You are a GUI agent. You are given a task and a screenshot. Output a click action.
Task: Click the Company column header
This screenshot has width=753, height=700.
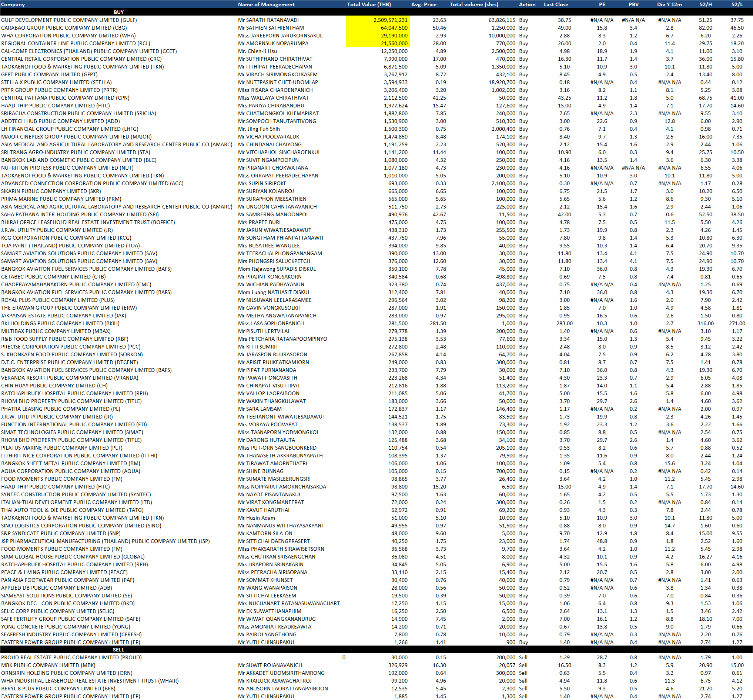13,4
